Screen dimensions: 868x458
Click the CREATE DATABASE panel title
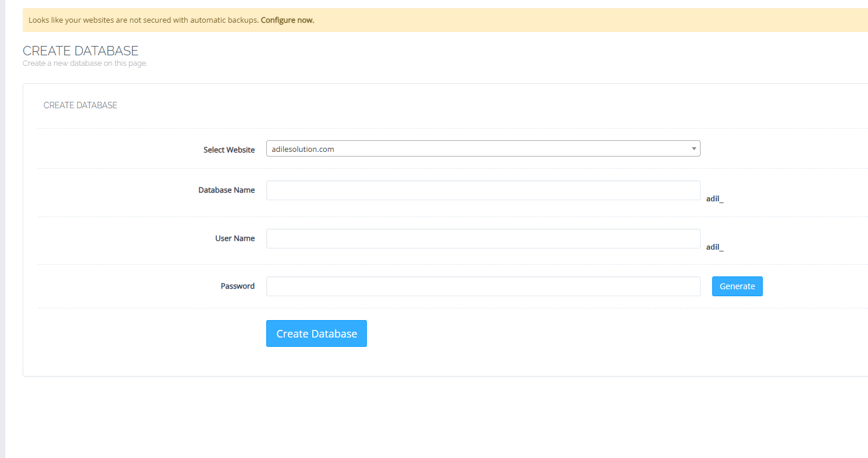80,105
